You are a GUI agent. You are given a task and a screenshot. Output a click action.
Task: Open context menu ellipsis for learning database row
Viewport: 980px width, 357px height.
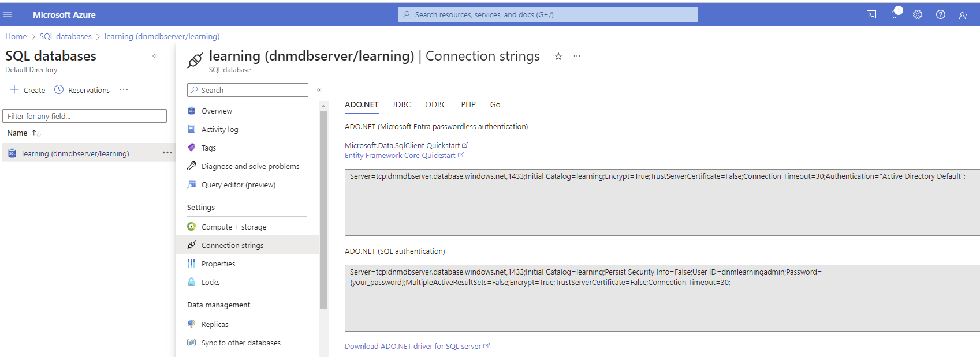[167, 153]
